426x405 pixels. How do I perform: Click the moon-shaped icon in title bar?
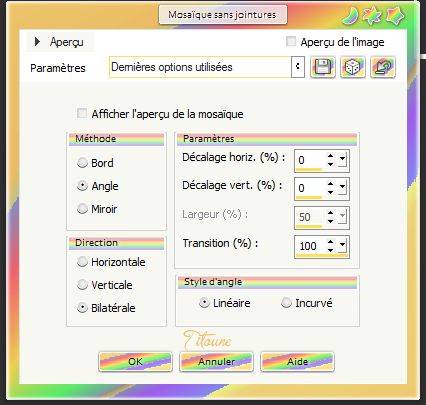coord(351,16)
